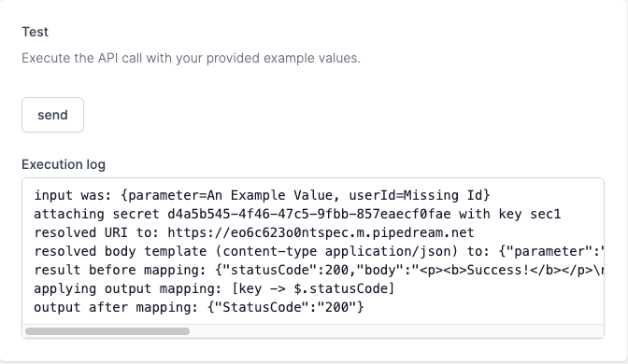This screenshot has width=628, height=364.
Task: Click the Test section heading
Action: click(35, 32)
